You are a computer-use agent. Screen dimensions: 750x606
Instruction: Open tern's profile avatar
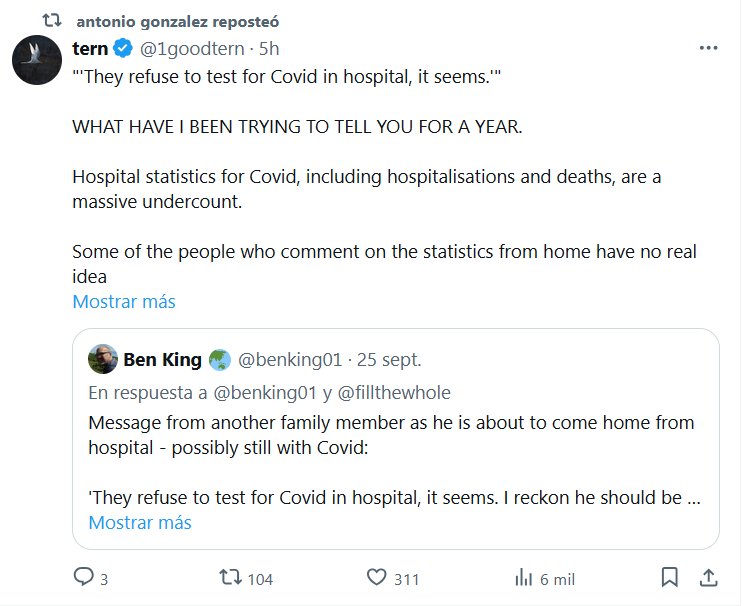tap(36, 59)
